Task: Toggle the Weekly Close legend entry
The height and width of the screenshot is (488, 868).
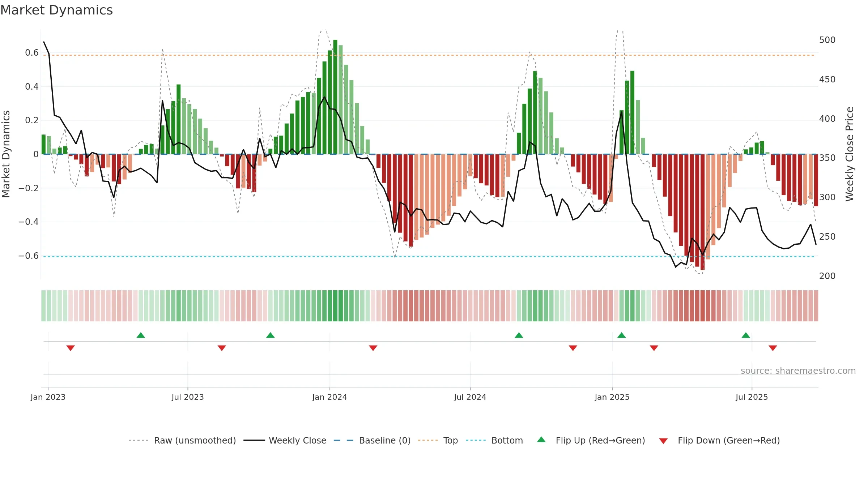Action: (x=285, y=440)
